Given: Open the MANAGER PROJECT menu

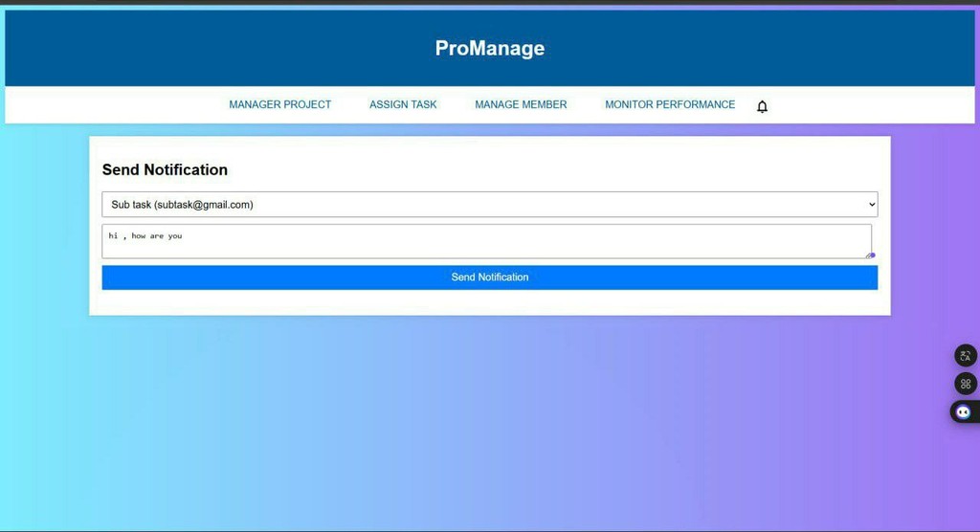Looking at the screenshot, I should 280,104.
